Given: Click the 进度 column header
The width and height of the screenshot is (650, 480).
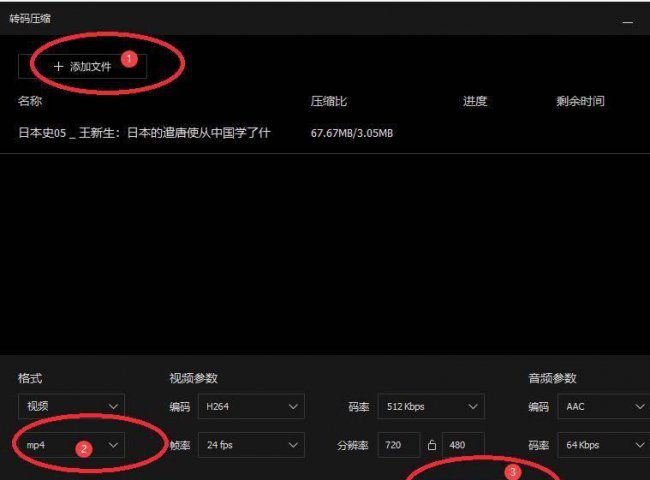Looking at the screenshot, I should (475, 101).
